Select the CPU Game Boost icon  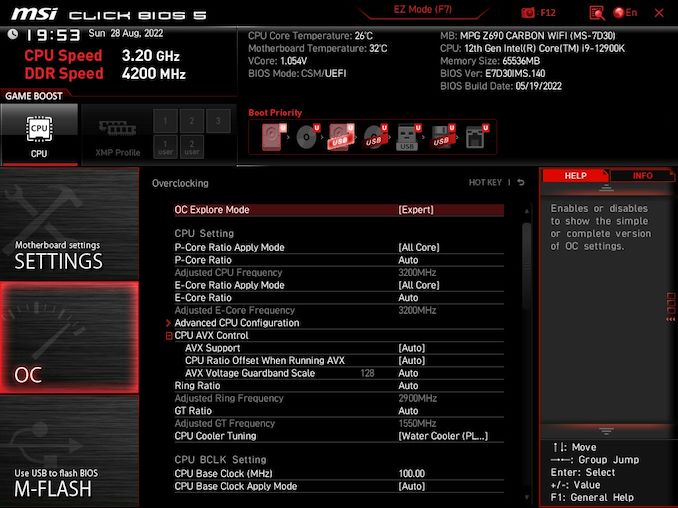coord(39,135)
